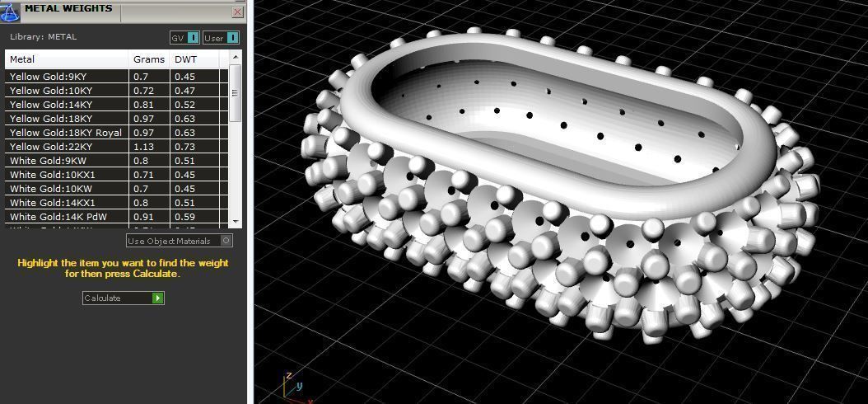The width and height of the screenshot is (868, 404).
Task: Toggle the GV library switch
Action: [x=185, y=38]
